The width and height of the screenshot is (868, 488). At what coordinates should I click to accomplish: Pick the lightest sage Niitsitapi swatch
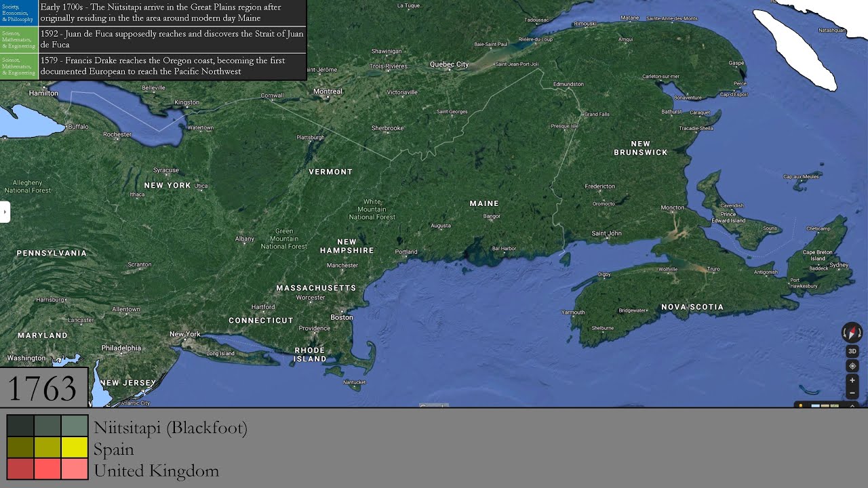[75, 426]
